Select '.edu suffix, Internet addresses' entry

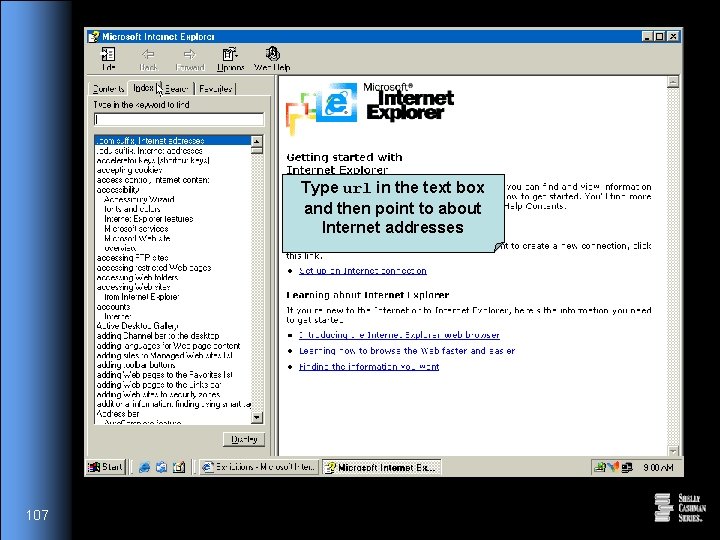tap(150, 151)
